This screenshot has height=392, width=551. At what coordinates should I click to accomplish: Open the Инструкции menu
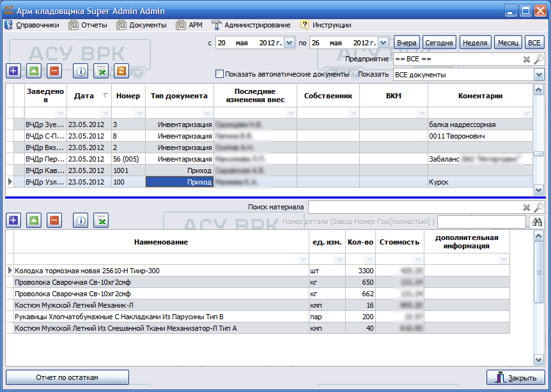coord(326,26)
